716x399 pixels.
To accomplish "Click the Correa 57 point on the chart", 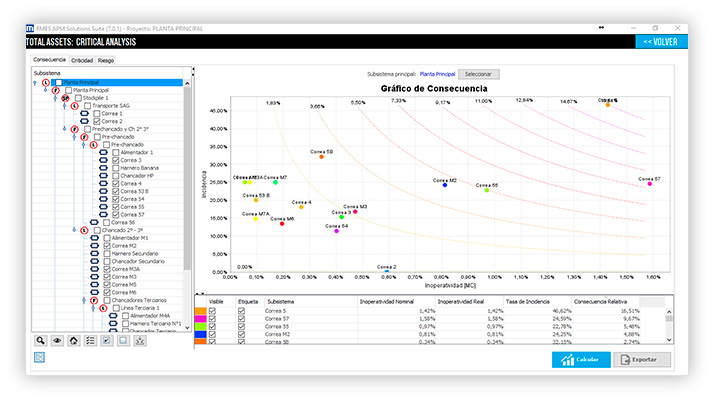I will (x=650, y=184).
